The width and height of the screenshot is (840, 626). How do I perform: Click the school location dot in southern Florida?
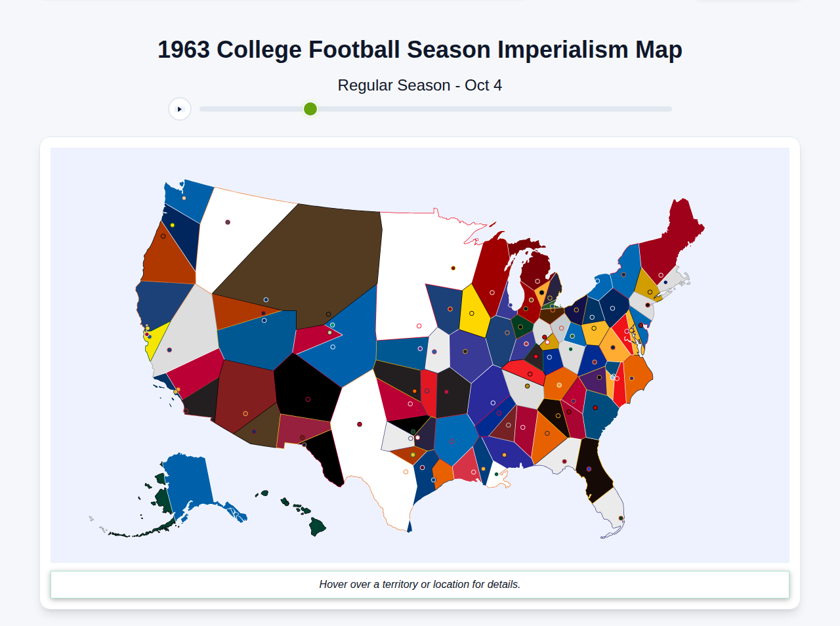[621, 518]
